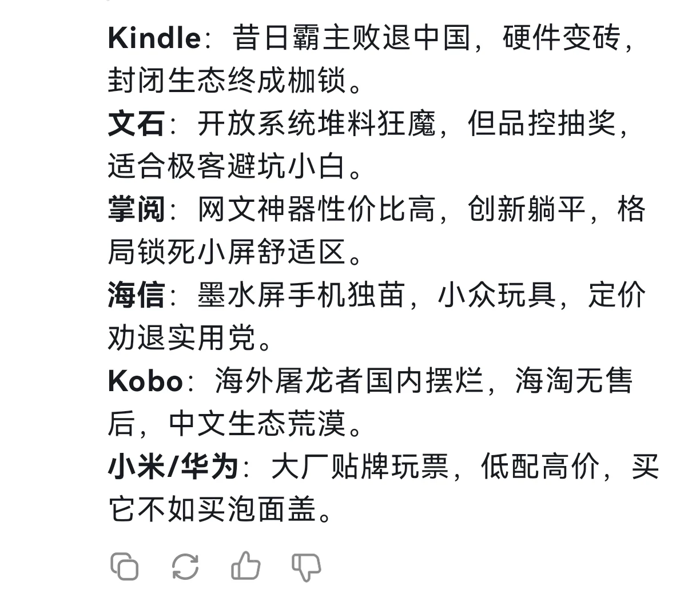Click the phrase 开放系统堆料狂魔
Image resolution: width=700 pixels, height=609 pixels.
[317, 124]
